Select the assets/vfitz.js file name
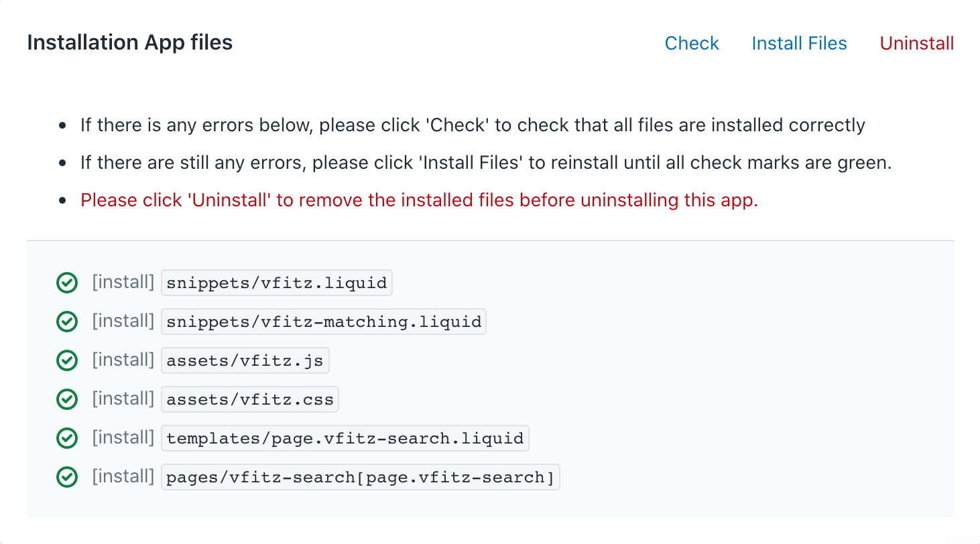 click(x=245, y=361)
